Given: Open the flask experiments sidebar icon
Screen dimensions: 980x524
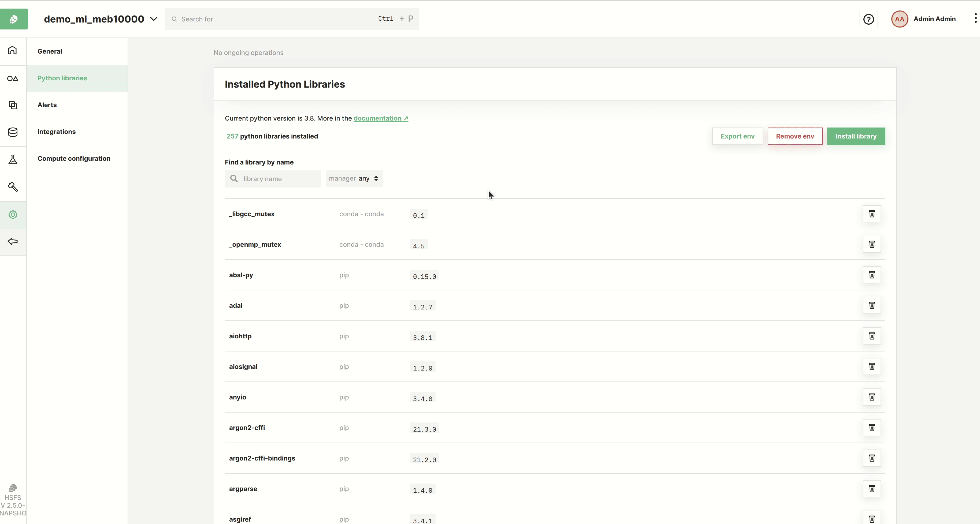Looking at the screenshot, I should (x=13, y=160).
